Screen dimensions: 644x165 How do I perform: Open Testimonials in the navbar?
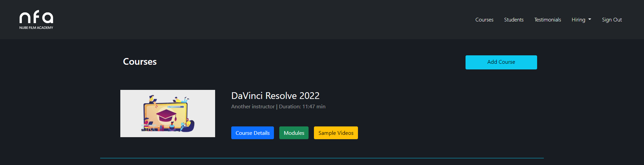(x=547, y=20)
